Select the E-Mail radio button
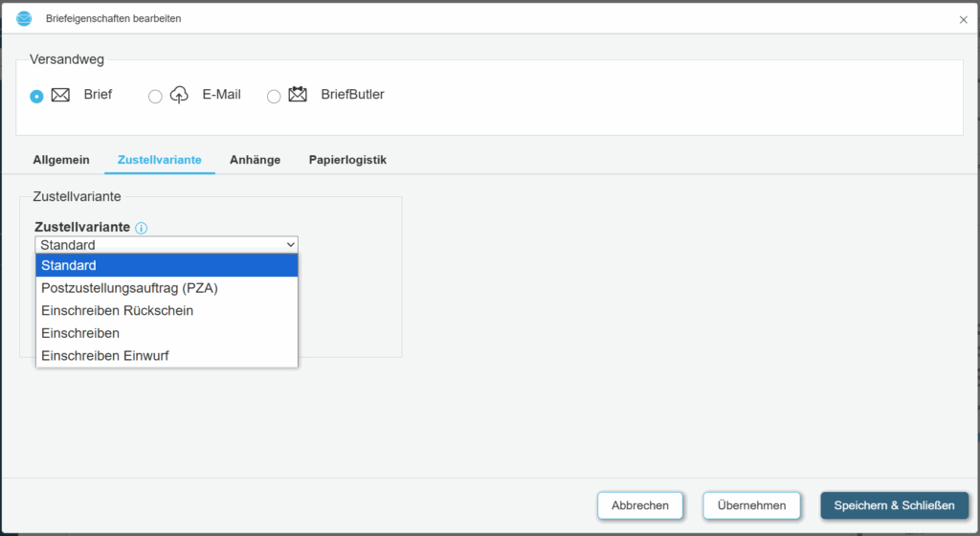The image size is (980, 536). point(155,96)
